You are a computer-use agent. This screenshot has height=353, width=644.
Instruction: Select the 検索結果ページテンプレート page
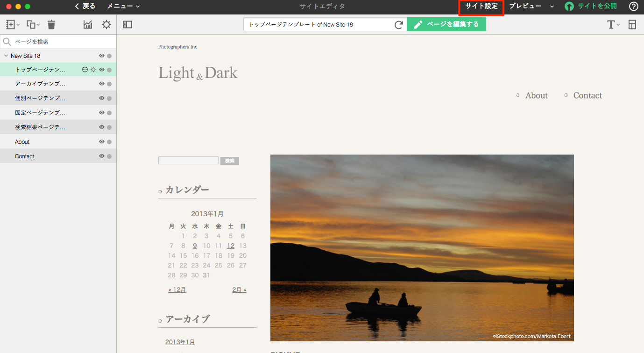coord(40,127)
